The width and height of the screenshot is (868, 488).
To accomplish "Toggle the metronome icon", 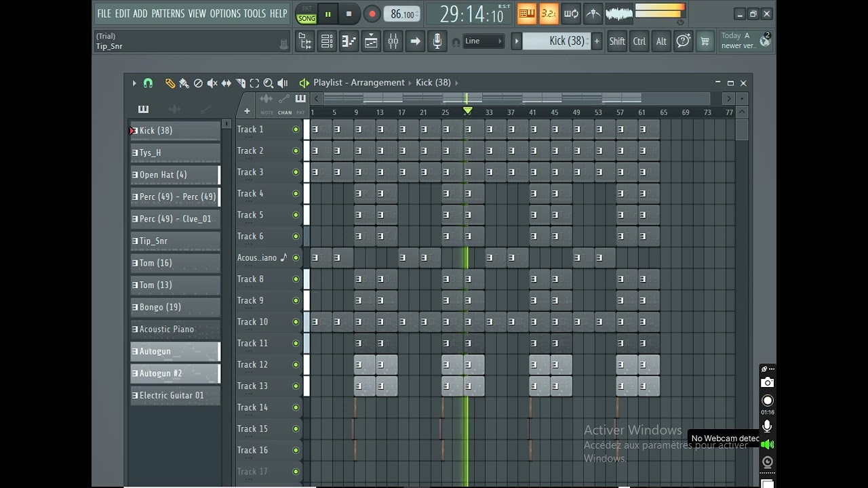I will click(593, 14).
